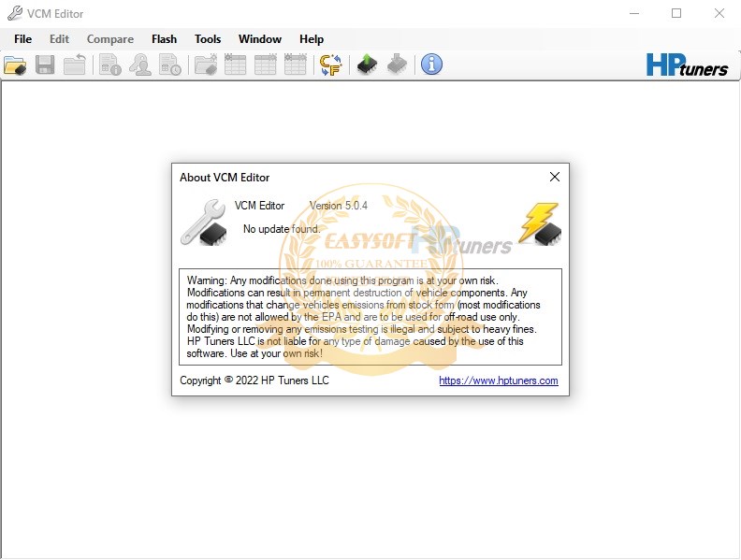Open the Flash menu

pos(164,39)
